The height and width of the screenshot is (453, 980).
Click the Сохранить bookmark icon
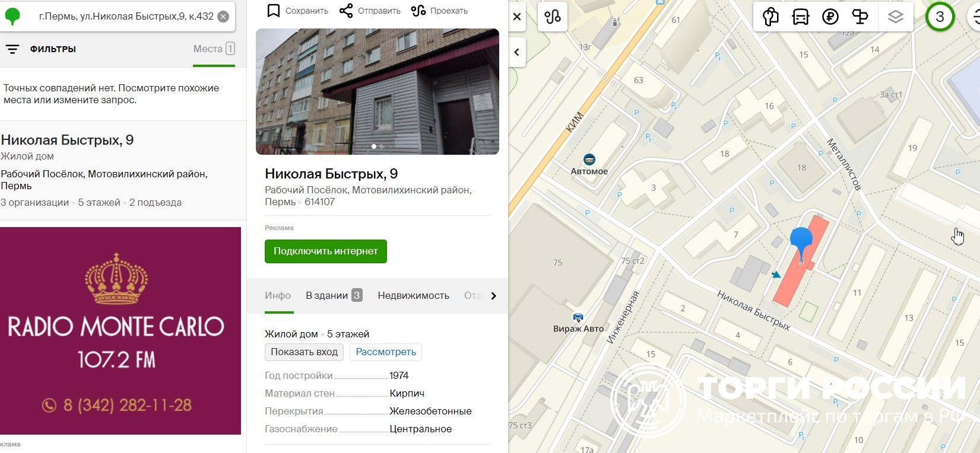click(x=274, y=11)
